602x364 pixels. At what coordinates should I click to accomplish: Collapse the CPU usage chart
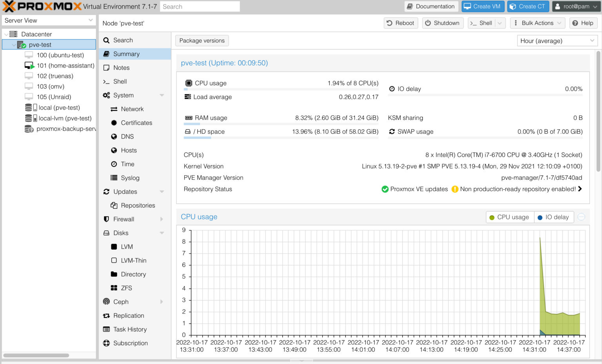tap(581, 217)
